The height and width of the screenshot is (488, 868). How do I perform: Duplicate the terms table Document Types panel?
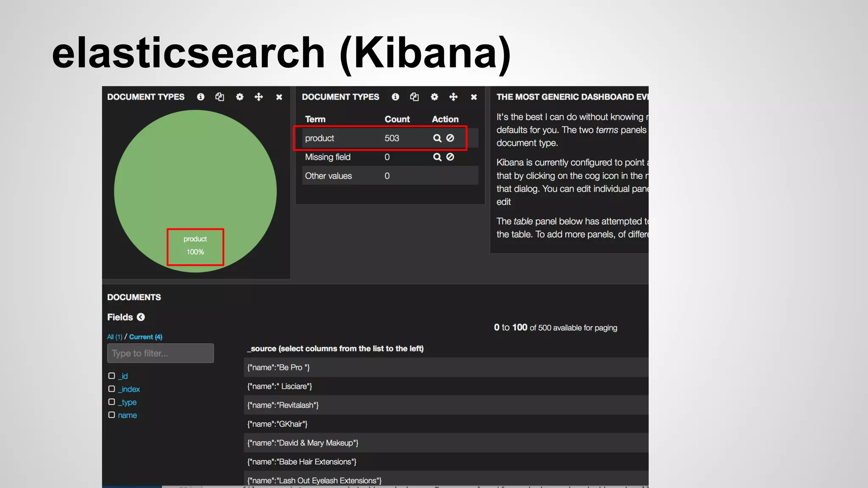point(415,97)
